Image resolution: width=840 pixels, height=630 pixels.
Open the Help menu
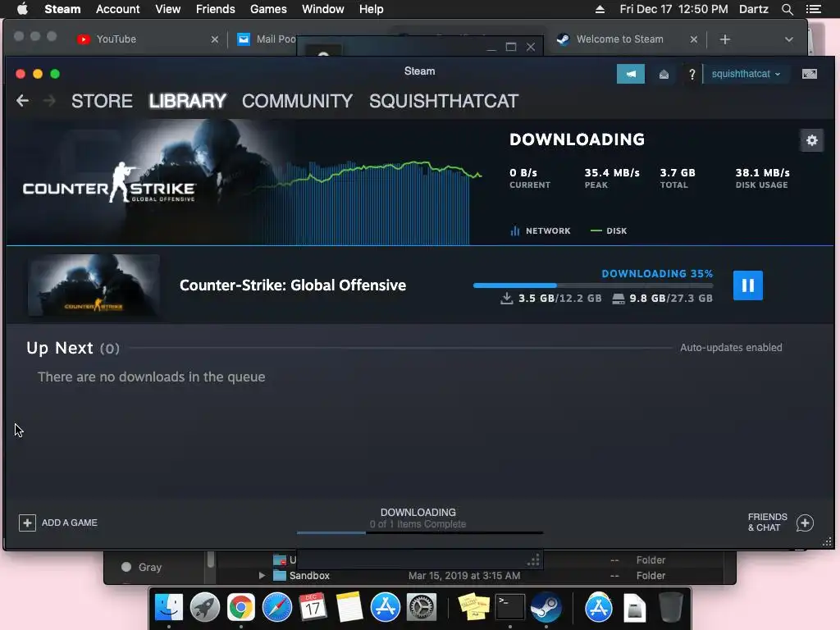372,9
